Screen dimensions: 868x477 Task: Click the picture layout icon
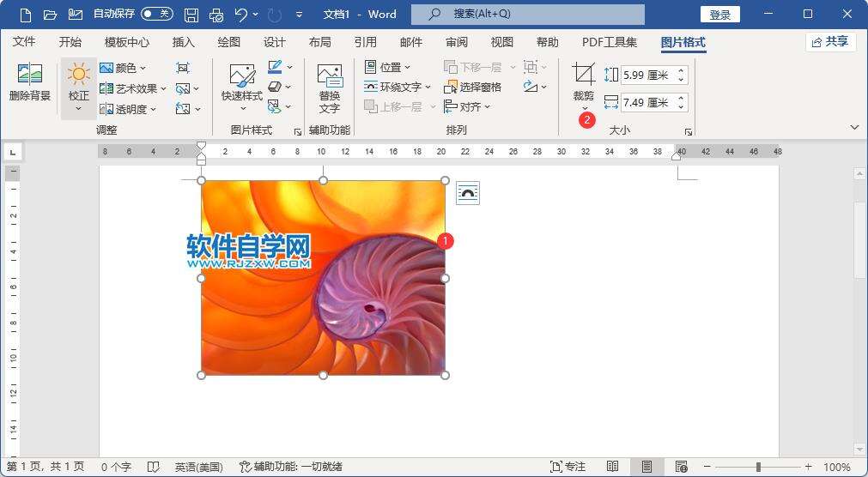275,106
